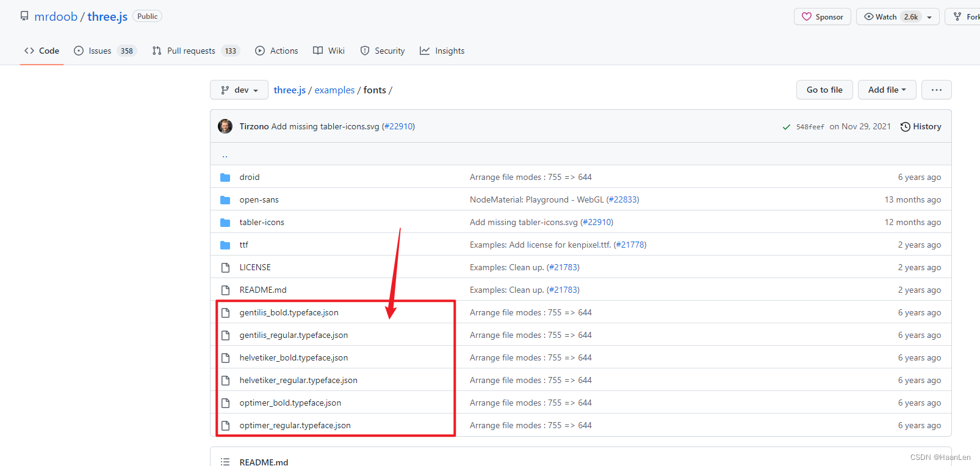
Task: Open helvetiker_bold.typeface.json
Action: (x=294, y=357)
